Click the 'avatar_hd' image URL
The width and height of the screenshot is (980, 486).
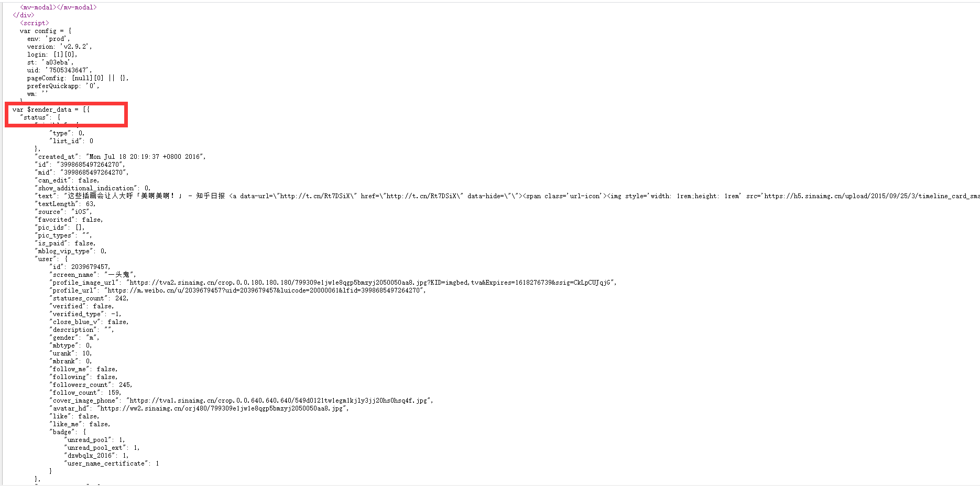pos(223,408)
